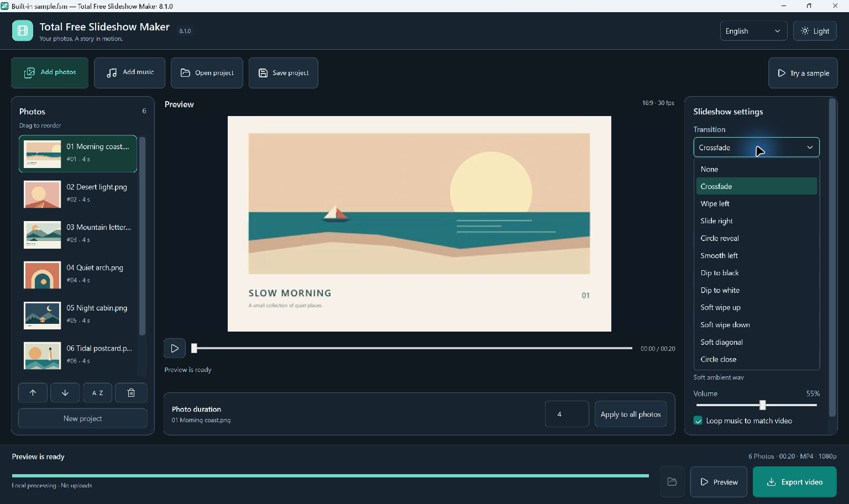Collapse the Transition dropdown showing Crossfade
Screen dimensions: 849x504
pos(756,148)
